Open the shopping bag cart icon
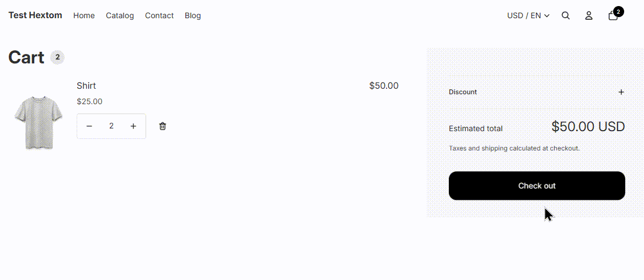 tap(613, 16)
